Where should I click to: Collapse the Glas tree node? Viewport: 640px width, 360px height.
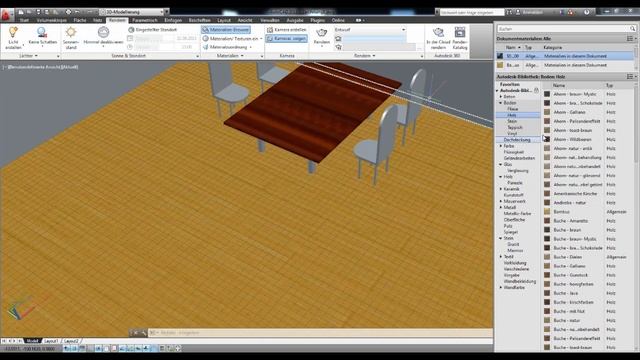(501, 164)
